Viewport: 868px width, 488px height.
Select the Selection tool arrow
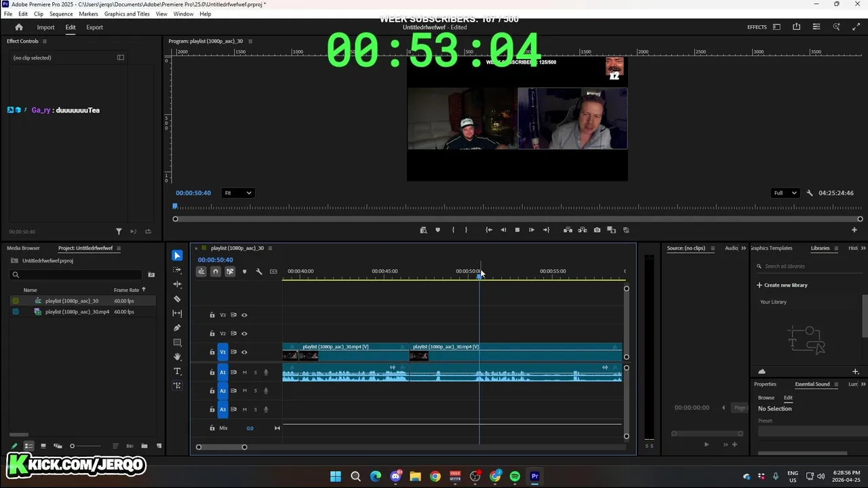coord(177,256)
